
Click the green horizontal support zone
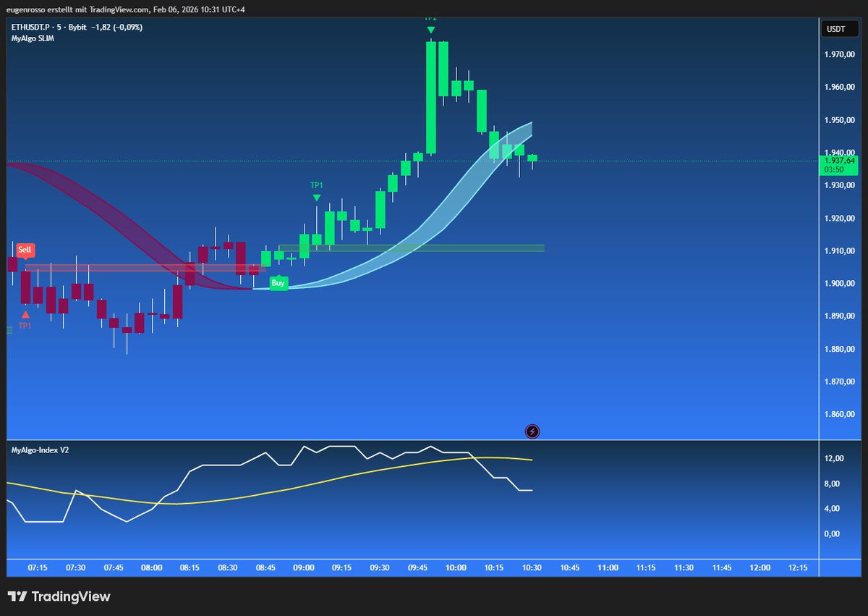[x=411, y=248]
